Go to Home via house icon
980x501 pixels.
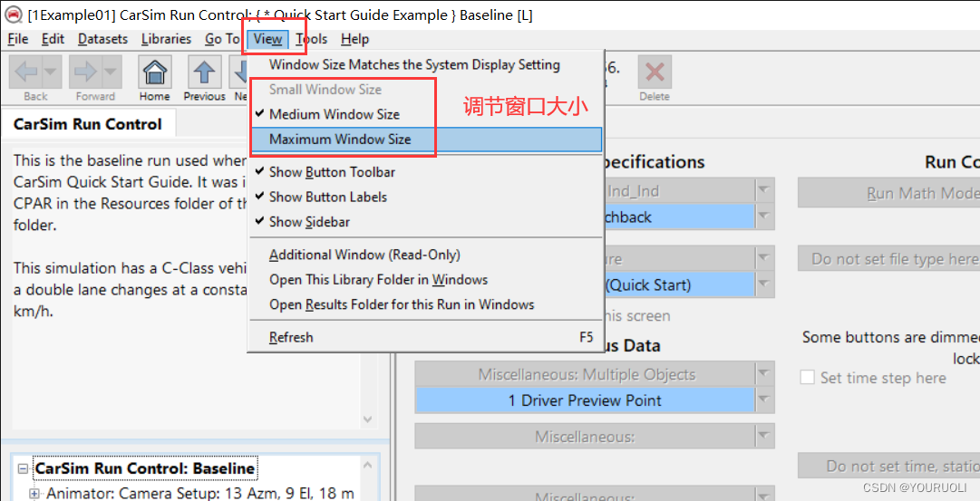[x=155, y=72]
